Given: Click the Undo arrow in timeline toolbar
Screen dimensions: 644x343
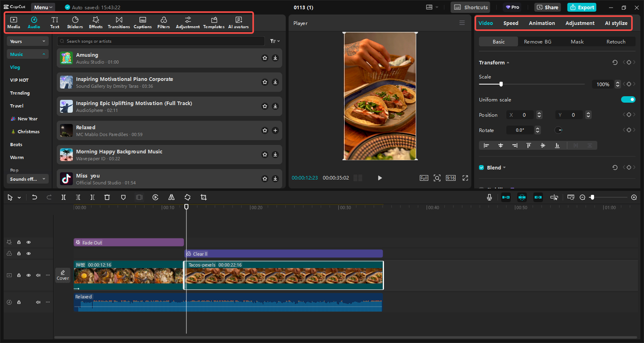Looking at the screenshot, I should [34, 197].
